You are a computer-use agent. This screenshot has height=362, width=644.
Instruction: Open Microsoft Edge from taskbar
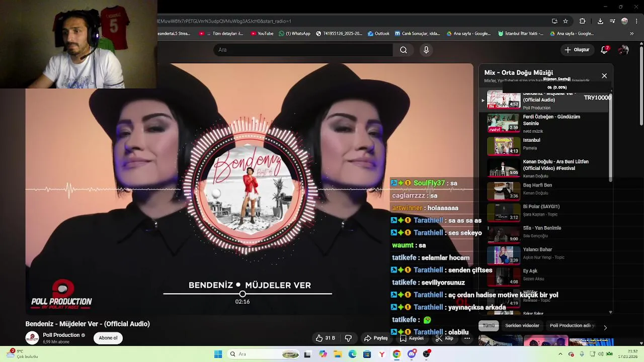pyautogui.click(x=352, y=354)
